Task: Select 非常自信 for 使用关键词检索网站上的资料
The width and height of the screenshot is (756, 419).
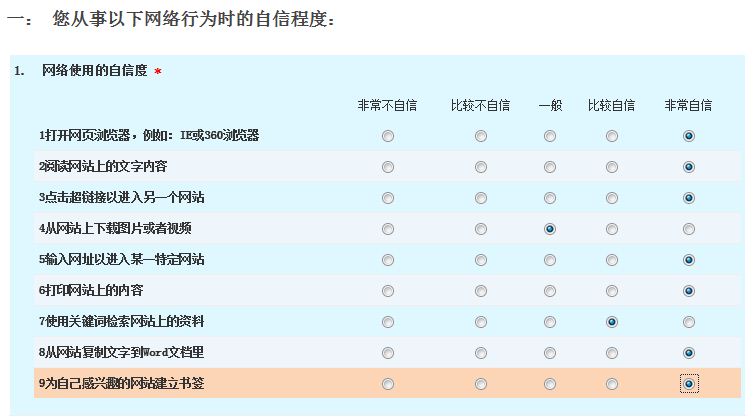Action: click(688, 322)
